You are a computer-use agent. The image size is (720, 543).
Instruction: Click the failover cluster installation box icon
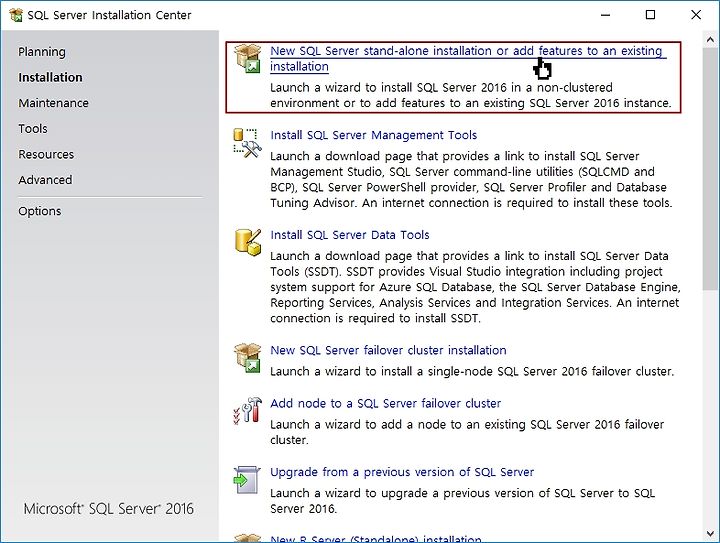[x=248, y=358]
